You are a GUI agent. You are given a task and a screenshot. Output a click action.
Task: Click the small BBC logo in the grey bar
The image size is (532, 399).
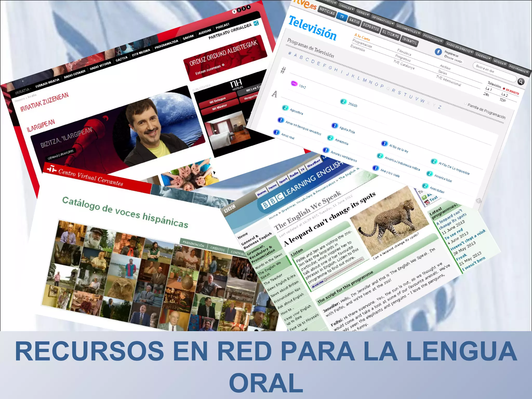(230, 208)
